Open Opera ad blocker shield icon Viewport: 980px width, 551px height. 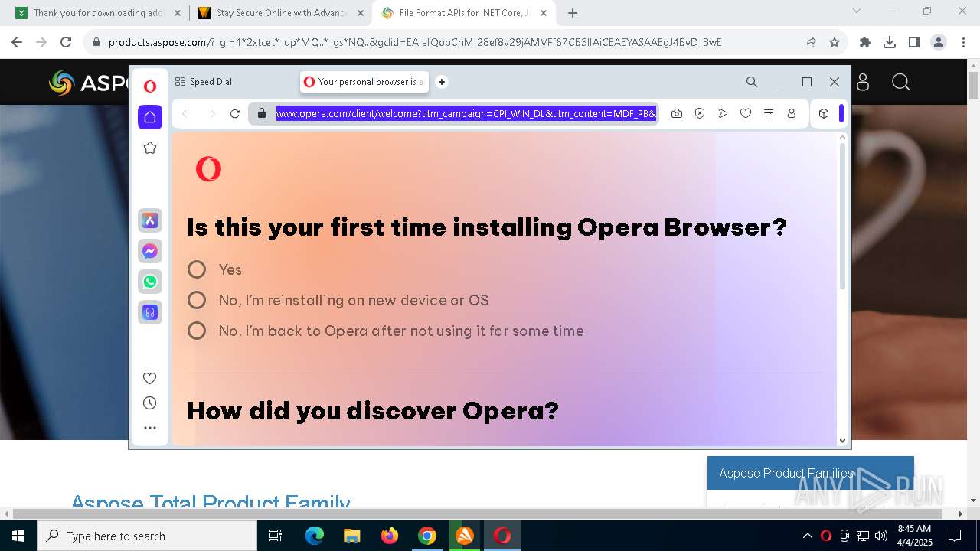(700, 113)
